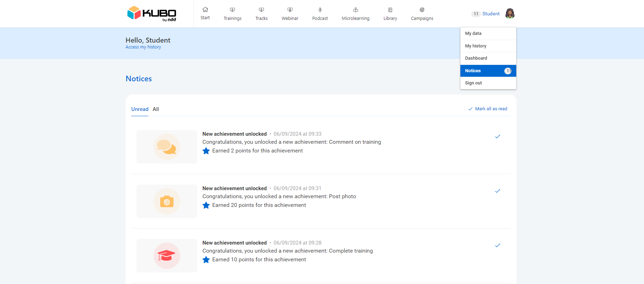This screenshot has height=284, width=644.
Task: Mark Post photo notice as read
Action: point(498,191)
